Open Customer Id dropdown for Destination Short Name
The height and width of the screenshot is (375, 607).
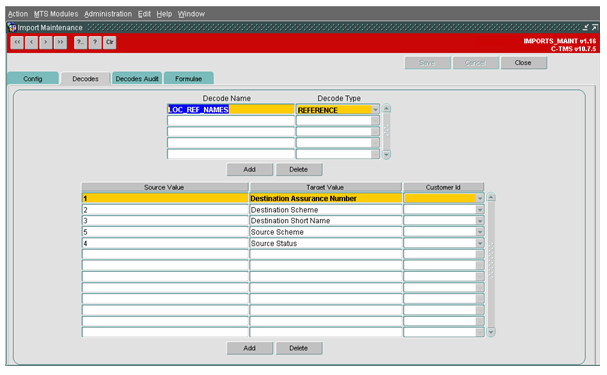pyautogui.click(x=480, y=221)
